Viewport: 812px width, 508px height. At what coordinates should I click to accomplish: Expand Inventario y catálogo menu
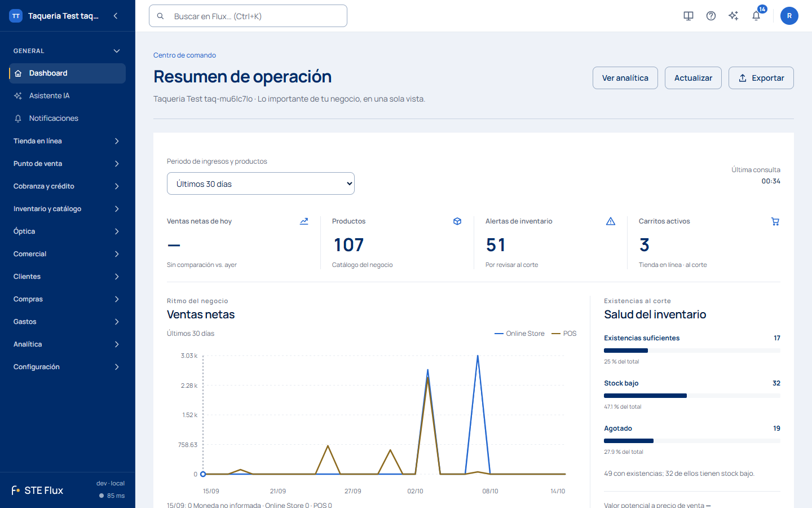pos(67,209)
